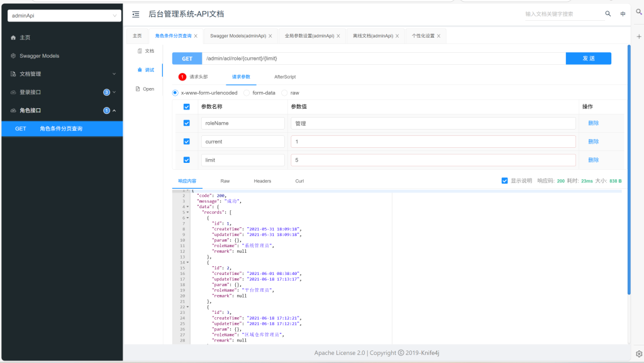Click the language switch icon 中
The image size is (644, 363).
(623, 14)
